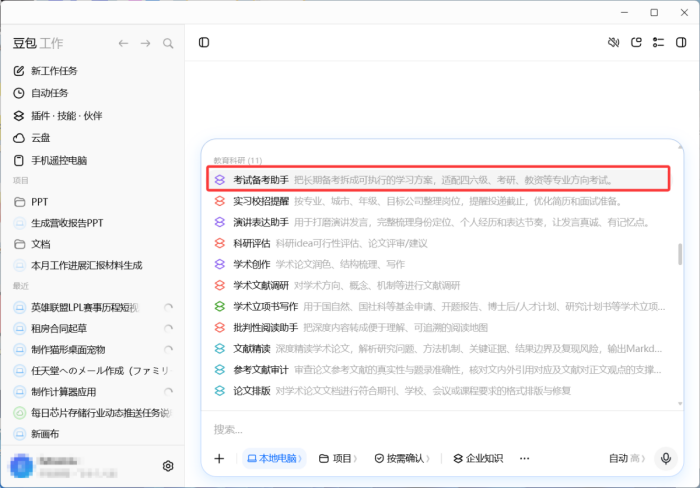The width and height of the screenshot is (700, 488).
Task: Click the 搜索 input field
Action: click(x=442, y=430)
